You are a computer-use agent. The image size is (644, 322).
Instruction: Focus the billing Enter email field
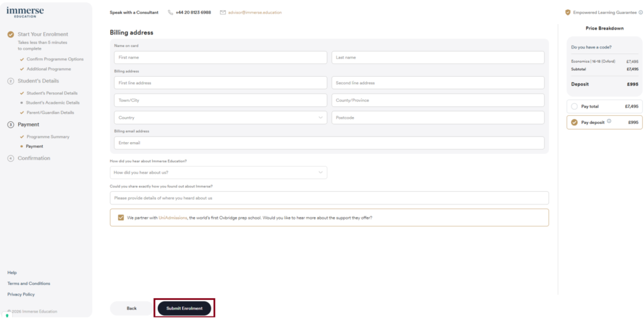point(329,143)
